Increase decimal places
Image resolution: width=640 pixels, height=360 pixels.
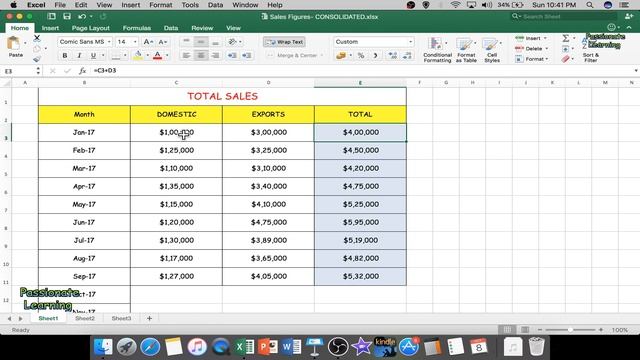tap(393, 56)
